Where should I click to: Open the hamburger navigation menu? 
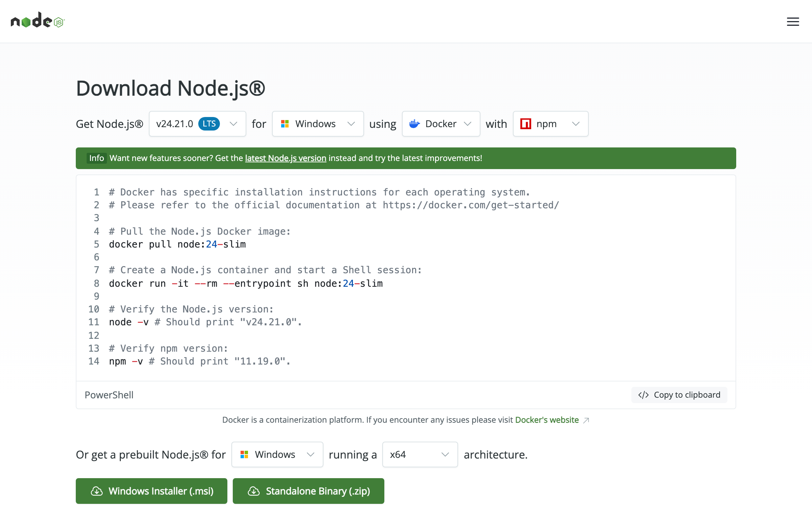coord(793,22)
